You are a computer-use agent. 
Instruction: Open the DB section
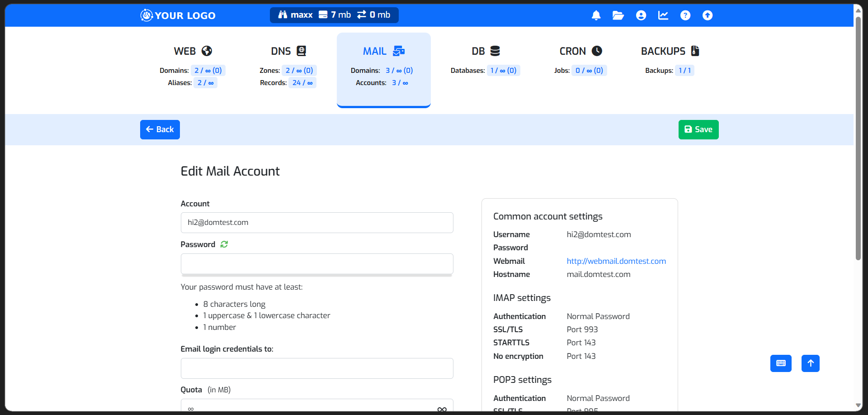pyautogui.click(x=485, y=51)
